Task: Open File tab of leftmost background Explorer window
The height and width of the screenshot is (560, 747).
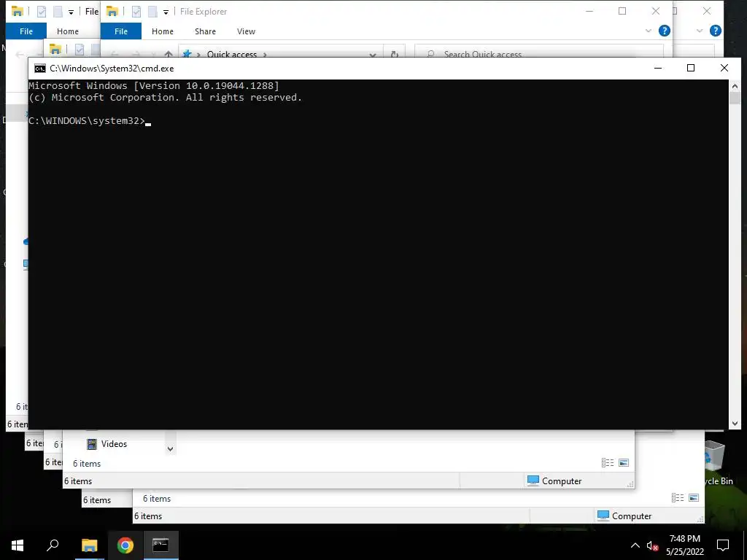Action: tap(26, 31)
